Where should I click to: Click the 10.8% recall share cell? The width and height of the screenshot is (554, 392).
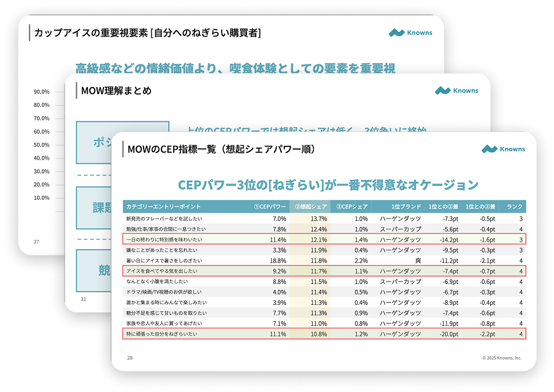point(319,334)
